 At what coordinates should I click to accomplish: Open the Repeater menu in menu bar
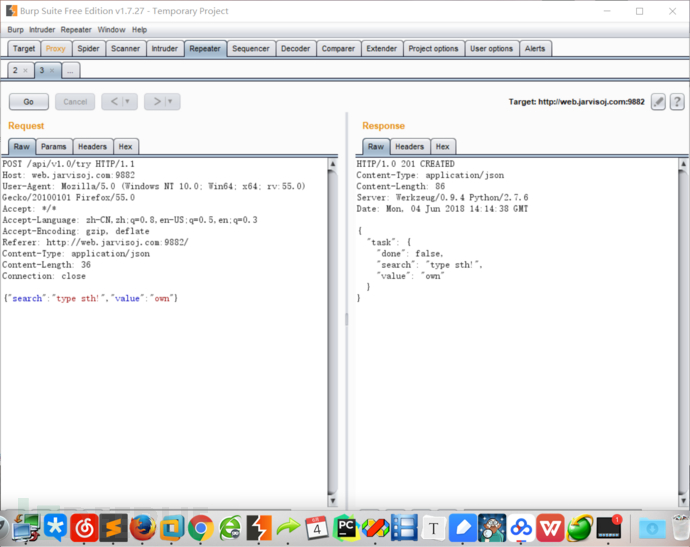[x=76, y=29]
